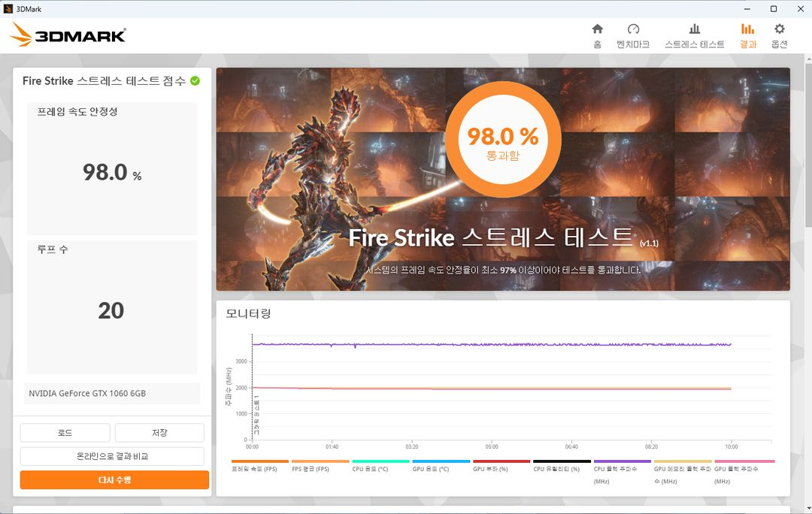Click the 저장 (Save) button
The image size is (812, 514).
coord(159,432)
